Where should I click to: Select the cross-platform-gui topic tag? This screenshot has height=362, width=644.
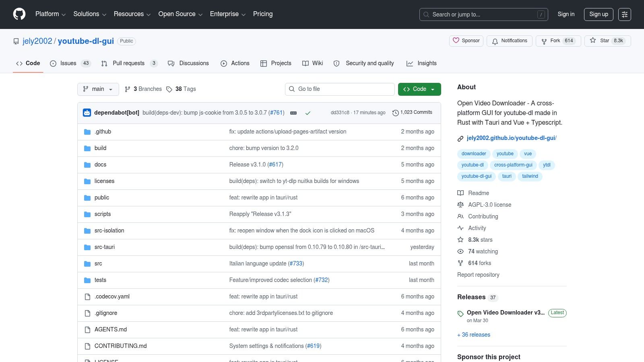[x=513, y=165]
